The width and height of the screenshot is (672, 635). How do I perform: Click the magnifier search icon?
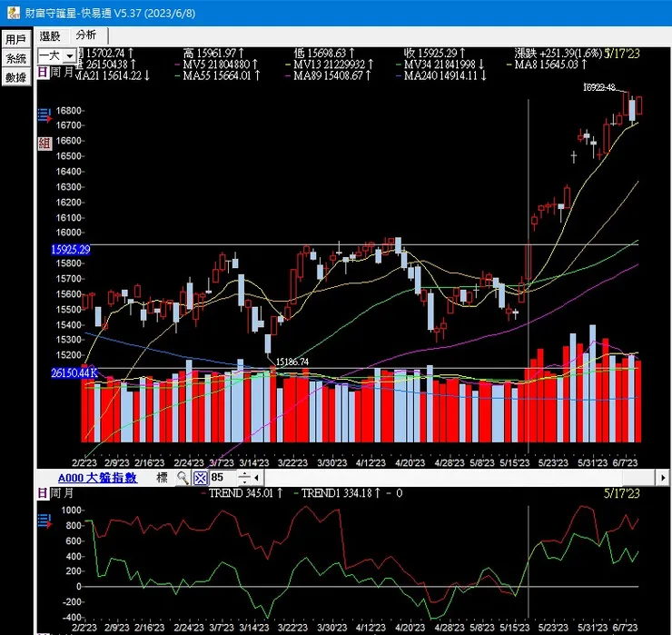[183, 478]
